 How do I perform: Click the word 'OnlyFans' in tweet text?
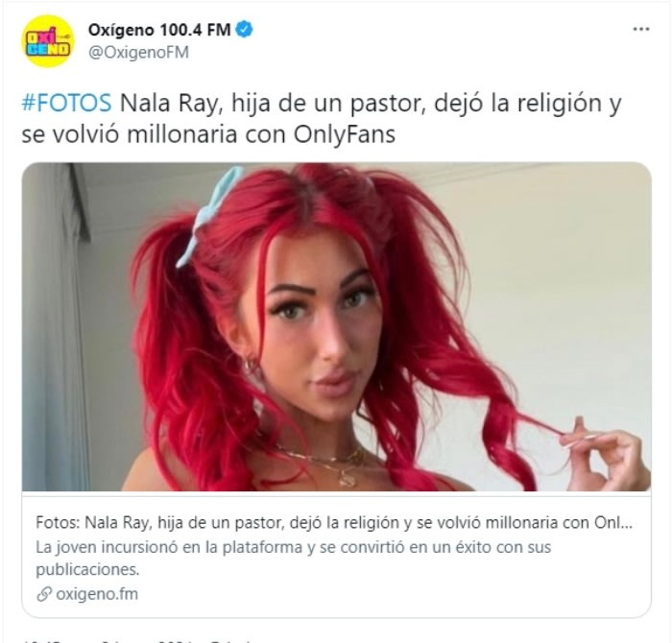[x=344, y=135]
